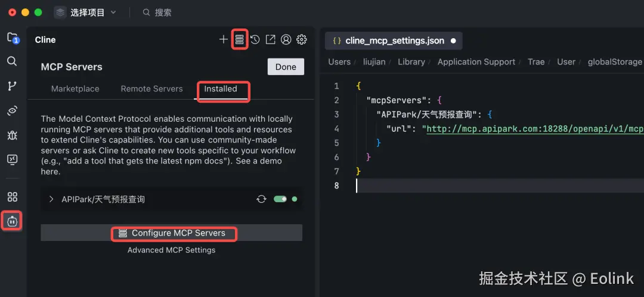This screenshot has height=297, width=644.
Task: Open MCP Servers icon in Cline header
Action: click(x=239, y=39)
